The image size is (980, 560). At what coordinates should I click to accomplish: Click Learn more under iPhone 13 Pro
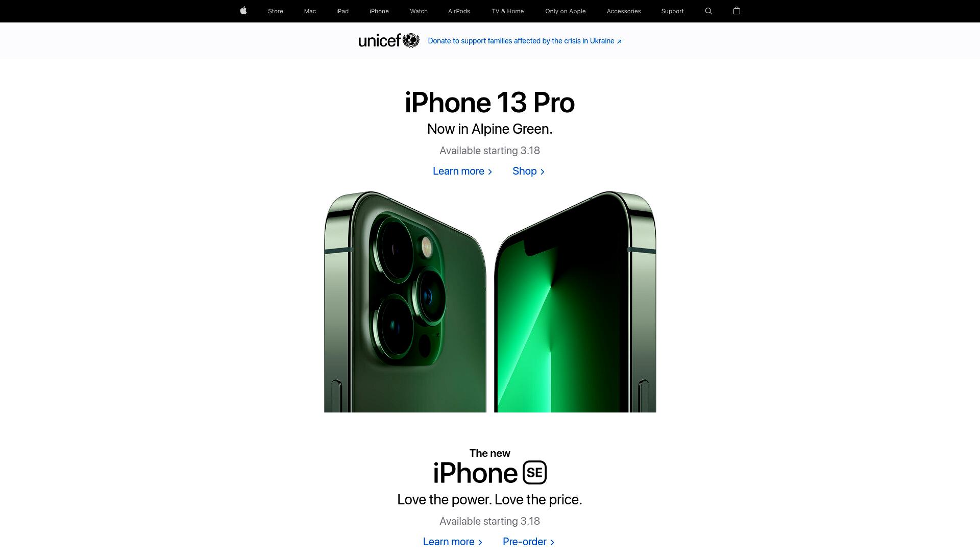coord(462,171)
